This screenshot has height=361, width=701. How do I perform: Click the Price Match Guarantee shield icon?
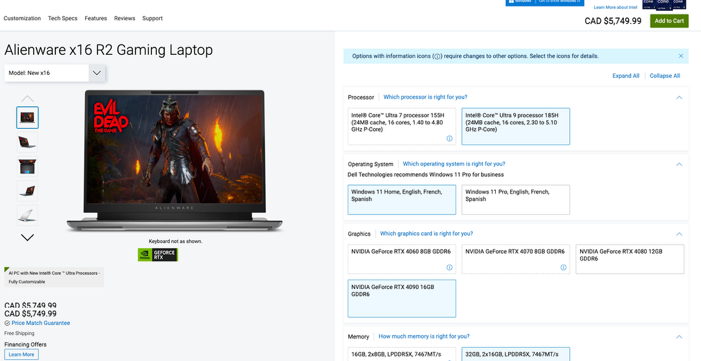pos(7,323)
